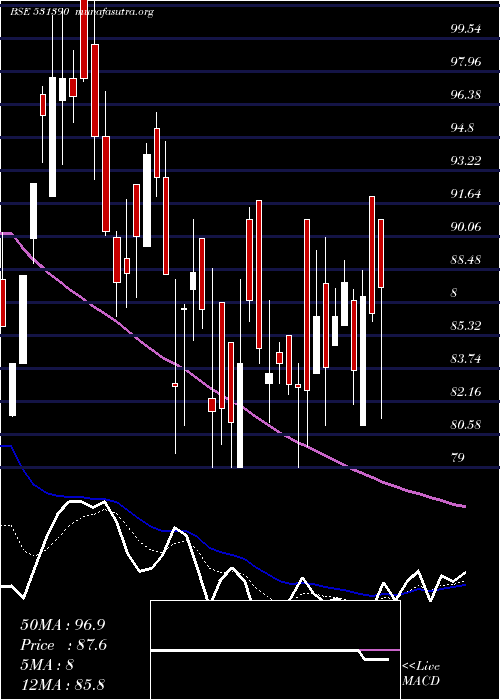
Task: Click the 99.54 price axis label
Action: 466,29
